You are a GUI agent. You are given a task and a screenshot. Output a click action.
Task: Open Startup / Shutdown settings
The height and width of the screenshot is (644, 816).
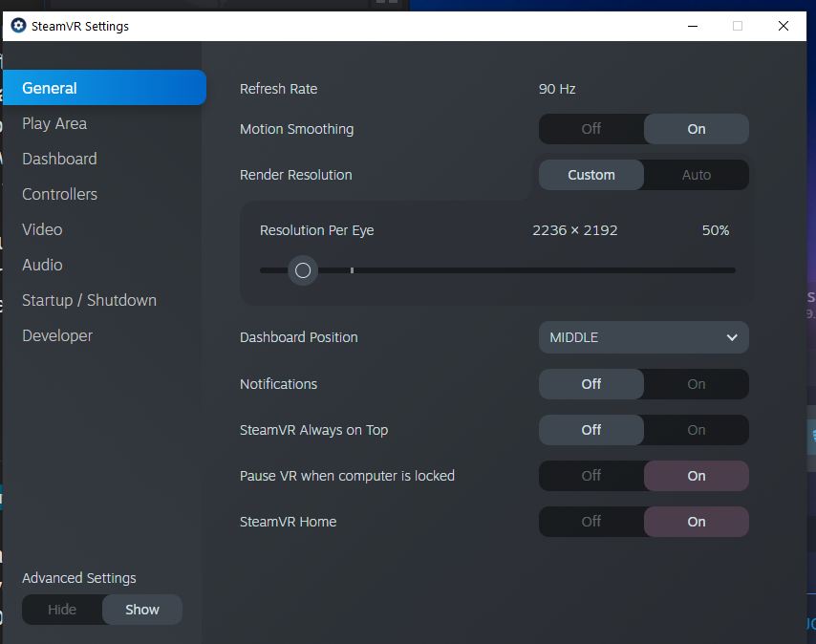coord(89,300)
